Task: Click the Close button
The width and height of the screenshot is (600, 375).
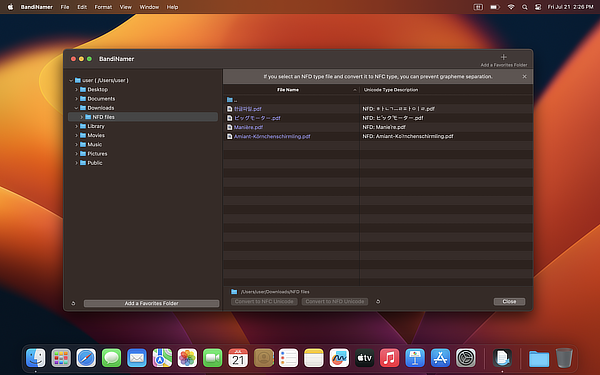Action: [509, 302]
